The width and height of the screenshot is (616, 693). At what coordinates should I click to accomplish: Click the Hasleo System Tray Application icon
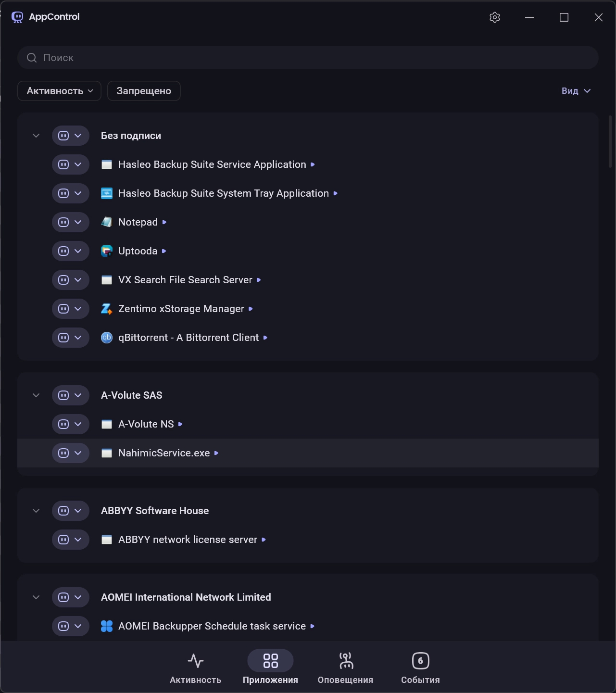(x=106, y=193)
